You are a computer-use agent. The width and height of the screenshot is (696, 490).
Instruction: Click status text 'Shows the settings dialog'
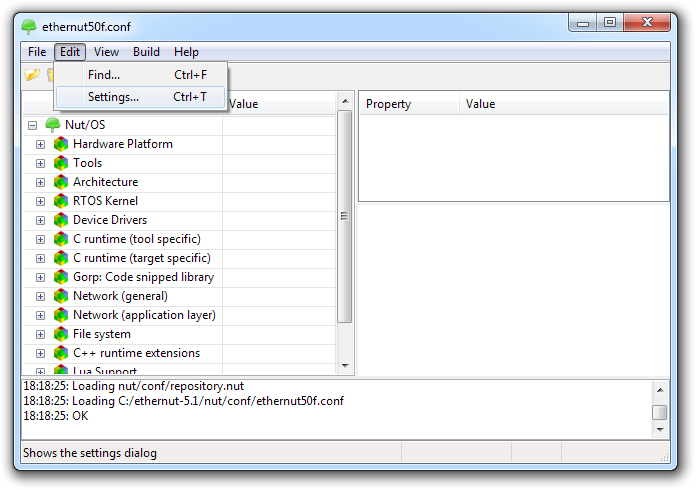point(90,453)
